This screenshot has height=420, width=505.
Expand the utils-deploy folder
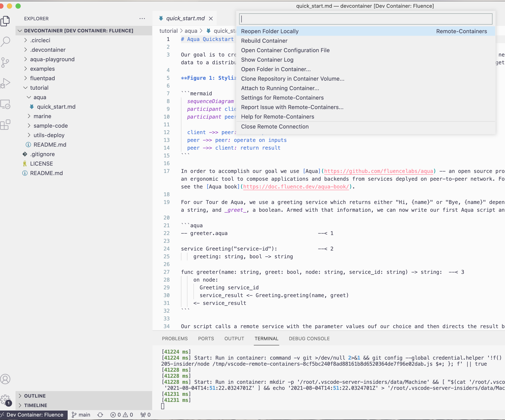click(84, 135)
